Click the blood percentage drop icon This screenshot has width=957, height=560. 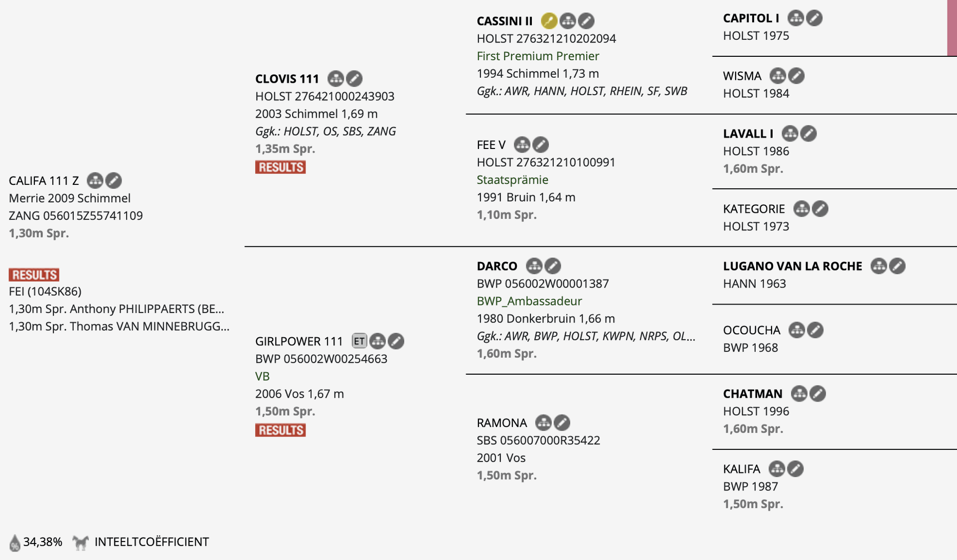pos(15,543)
